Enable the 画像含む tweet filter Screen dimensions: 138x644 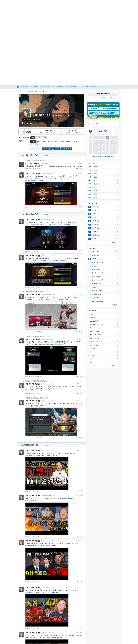(x=77, y=141)
